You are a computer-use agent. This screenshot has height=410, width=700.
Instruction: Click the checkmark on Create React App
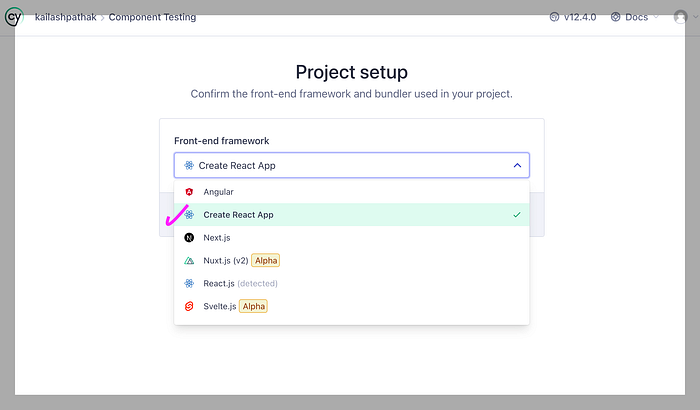[x=516, y=214]
